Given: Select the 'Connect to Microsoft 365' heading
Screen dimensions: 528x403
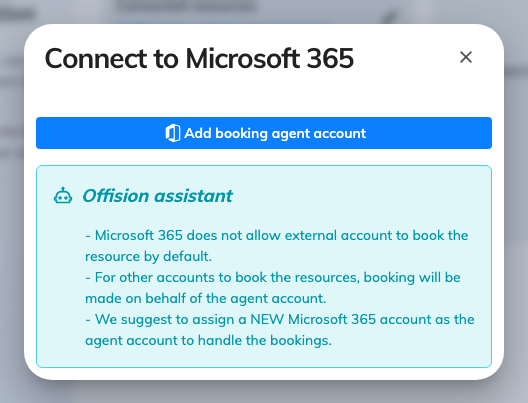Looking at the screenshot, I should pos(199,59).
